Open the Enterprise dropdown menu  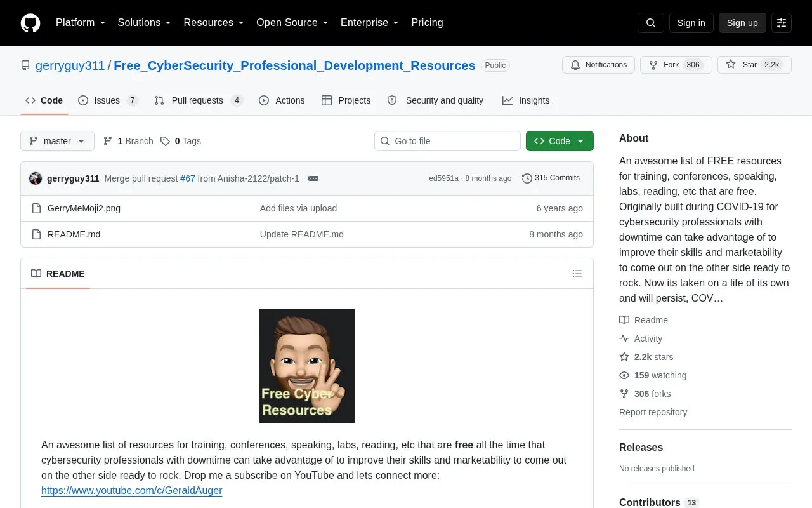pos(370,23)
